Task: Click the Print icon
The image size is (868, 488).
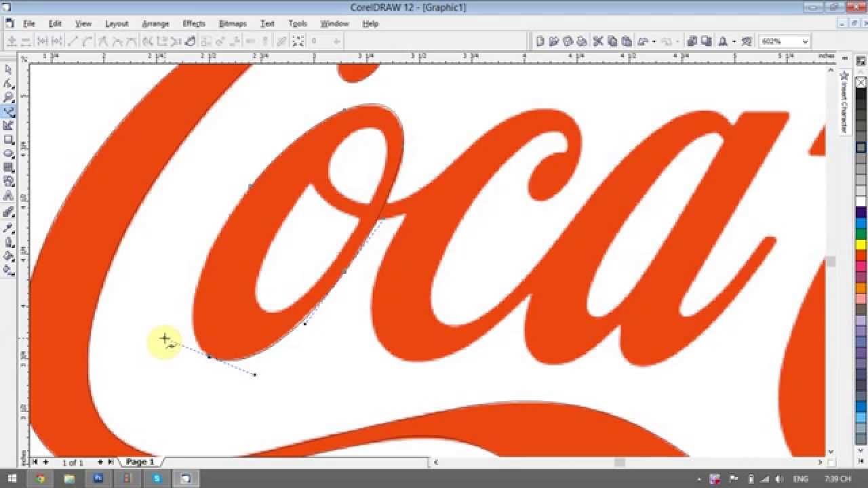Action: coord(581,41)
